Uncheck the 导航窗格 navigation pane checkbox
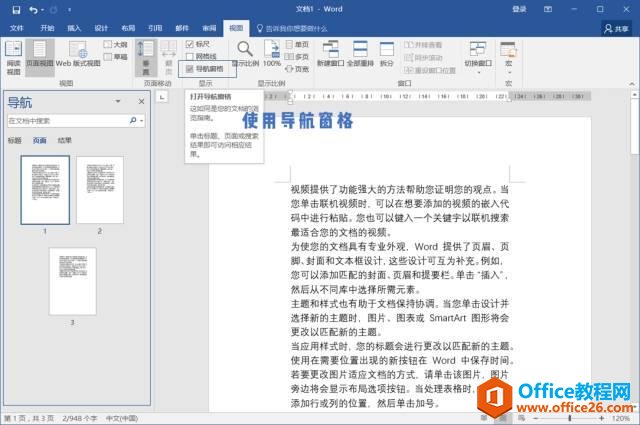This screenshot has height=425, width=640. coord(191,69)
